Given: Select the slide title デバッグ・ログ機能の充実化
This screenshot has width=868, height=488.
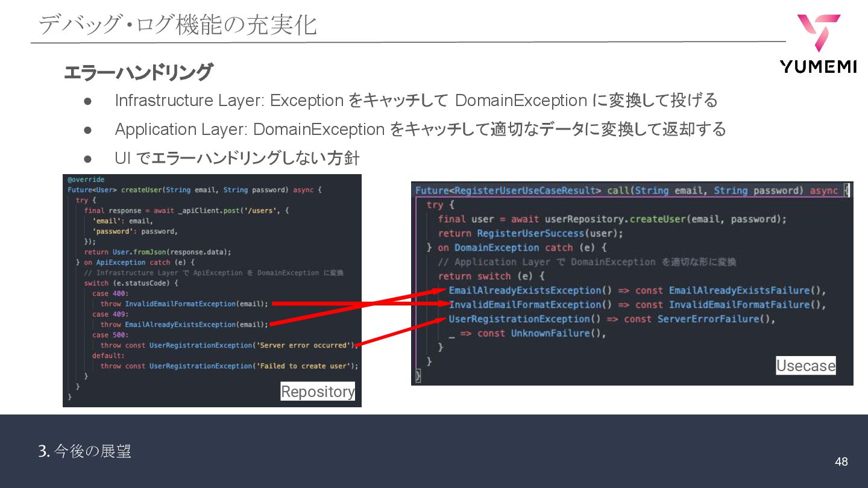Looking at the screenshot, I should 177,25.
